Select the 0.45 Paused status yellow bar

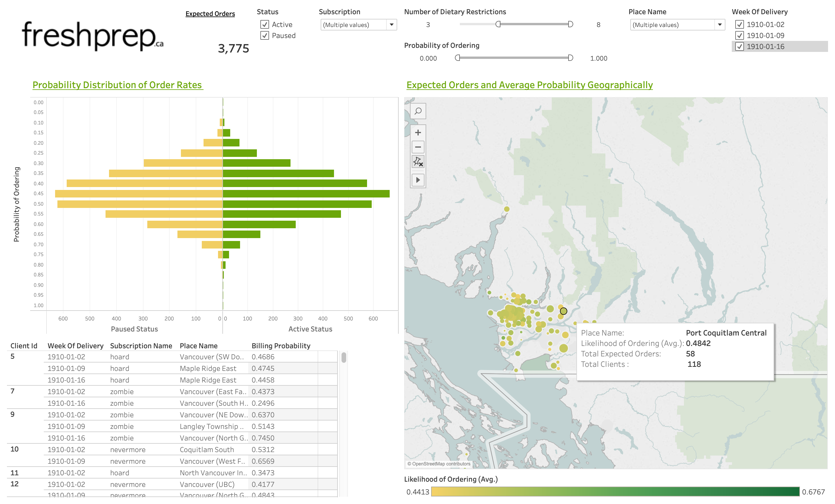[139, 194]
